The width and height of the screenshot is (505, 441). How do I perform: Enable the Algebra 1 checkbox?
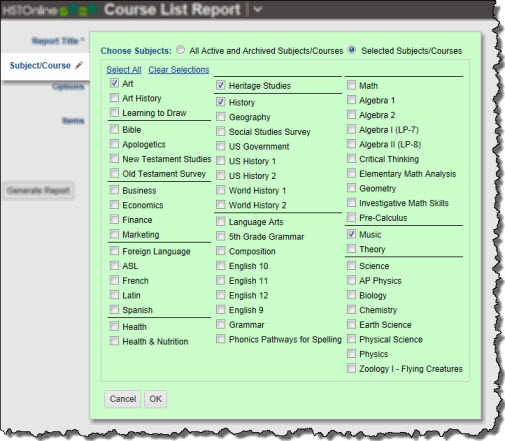[351, 99]
